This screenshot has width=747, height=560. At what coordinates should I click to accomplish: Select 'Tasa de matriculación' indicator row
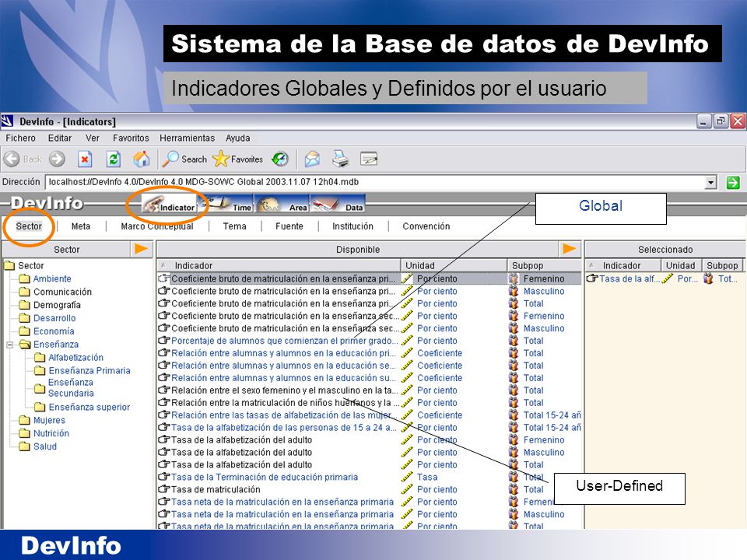click(x=216, y=489)
